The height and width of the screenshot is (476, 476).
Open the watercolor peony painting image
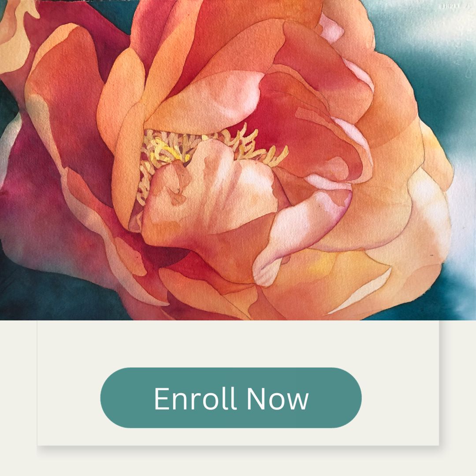coord(238,160)
